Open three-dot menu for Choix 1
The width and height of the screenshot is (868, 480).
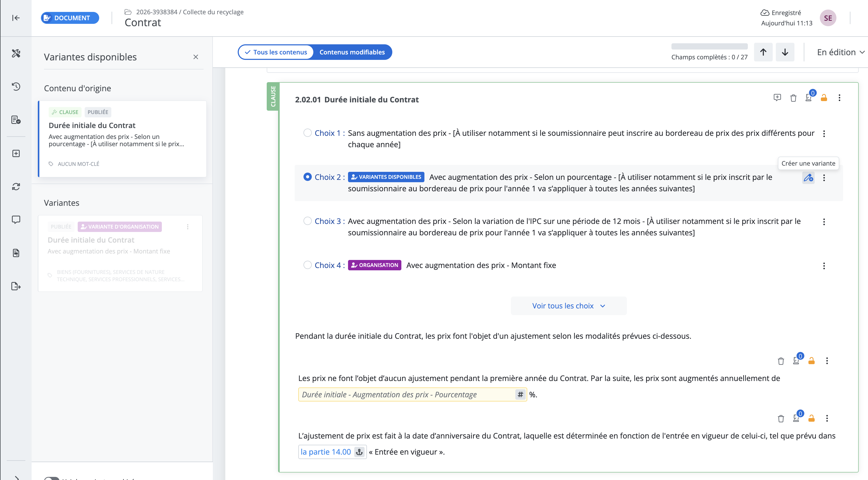click(824, 133)
